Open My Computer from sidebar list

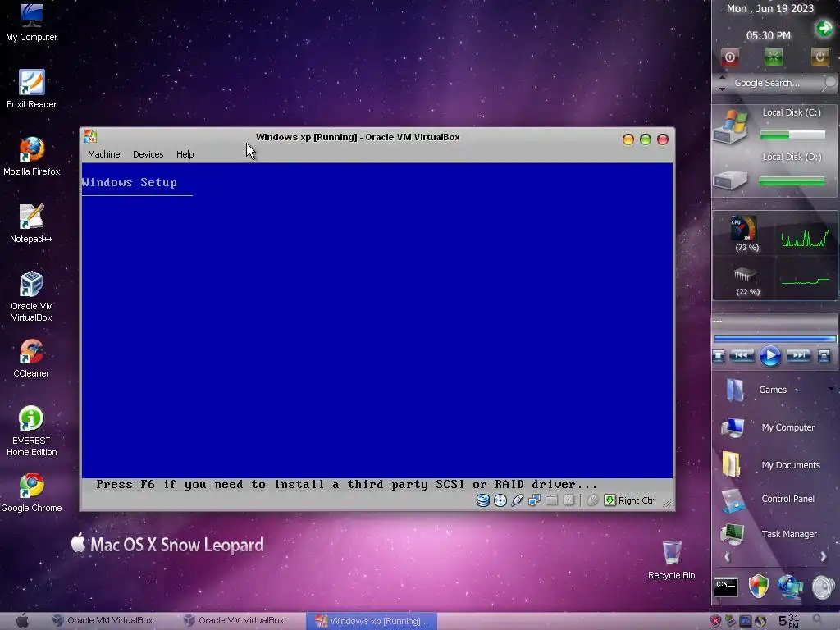[x=769, y=427]
